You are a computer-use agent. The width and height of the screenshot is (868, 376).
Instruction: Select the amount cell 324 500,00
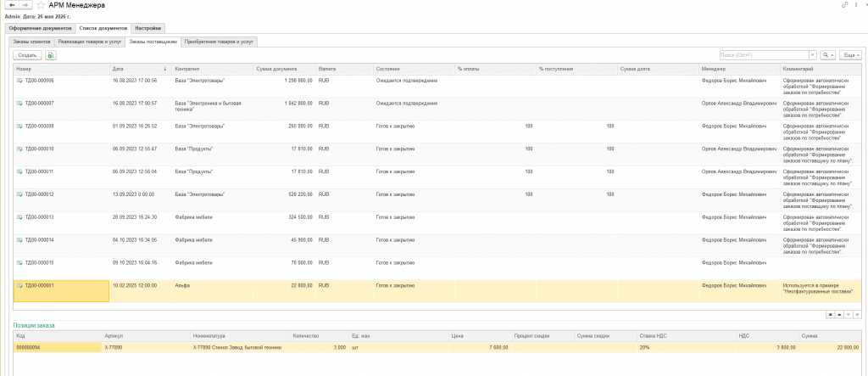click(284, 223)
